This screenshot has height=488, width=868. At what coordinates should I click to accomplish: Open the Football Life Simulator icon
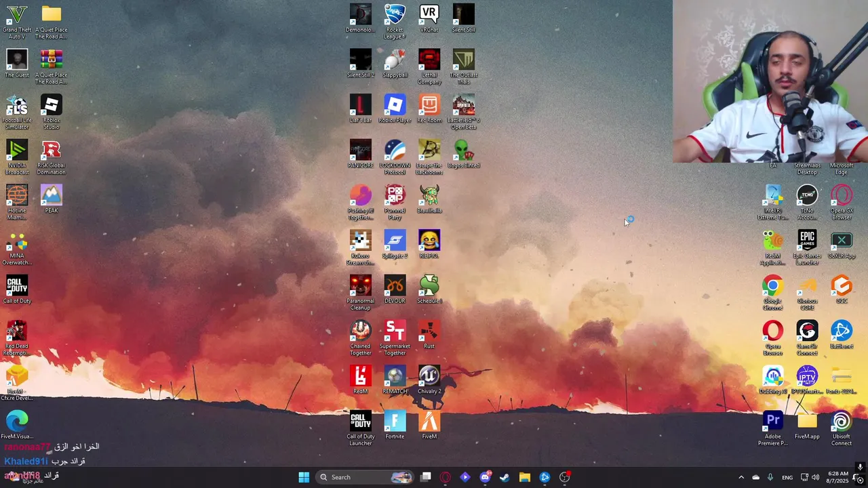pos(17,113)
